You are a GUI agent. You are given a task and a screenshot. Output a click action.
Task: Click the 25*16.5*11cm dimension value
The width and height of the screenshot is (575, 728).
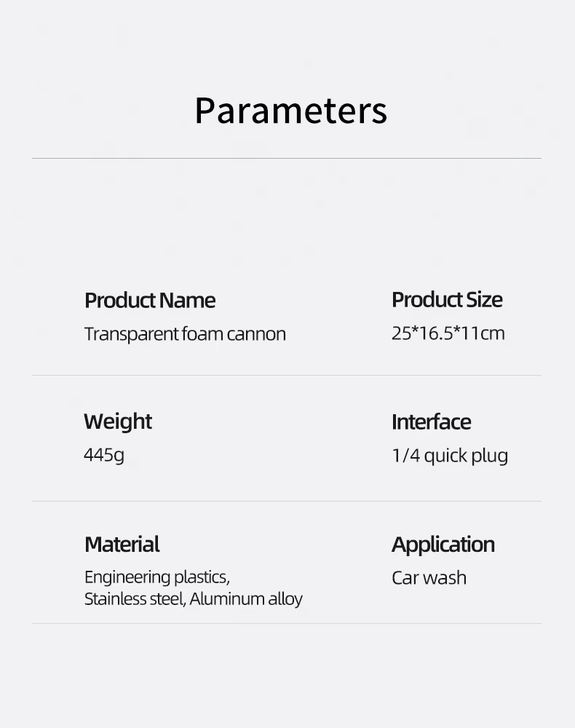click(448, 333)
